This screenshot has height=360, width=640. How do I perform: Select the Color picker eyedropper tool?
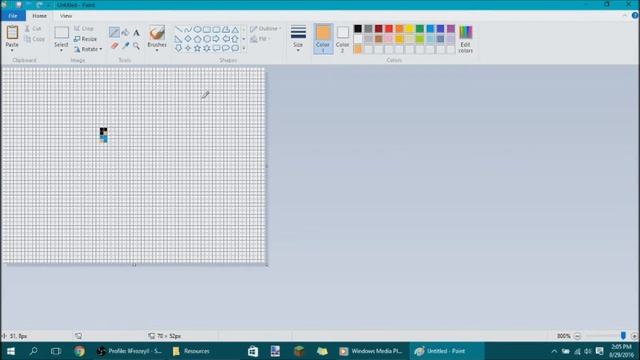(125, 46)
